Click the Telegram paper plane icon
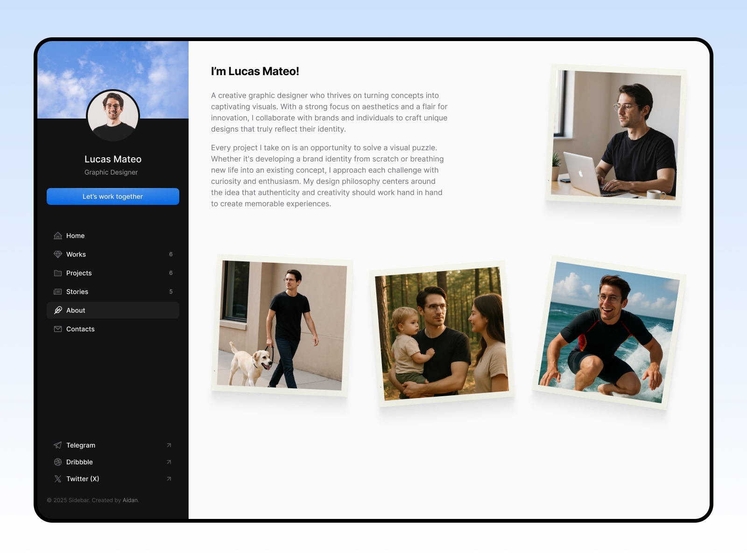The height and width of the screenshot is (560, 747). 57,445
